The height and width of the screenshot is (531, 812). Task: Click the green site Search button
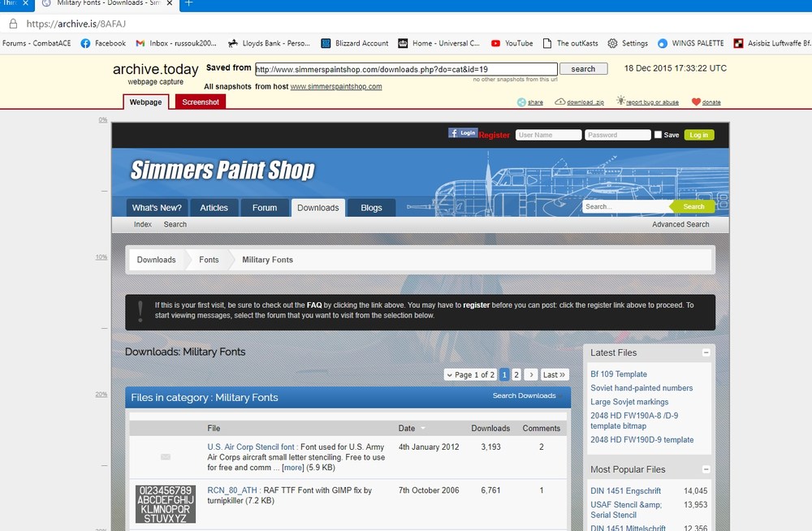(x=693, y=207)
